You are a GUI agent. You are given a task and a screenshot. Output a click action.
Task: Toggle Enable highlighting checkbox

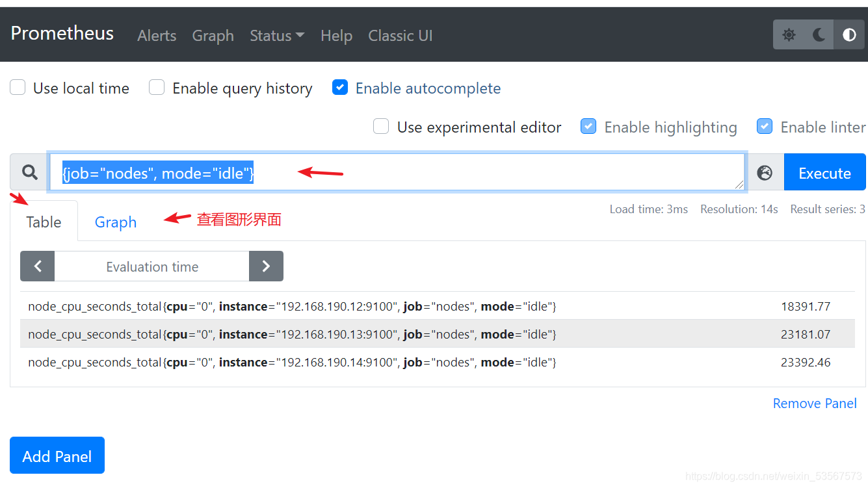tap(588, 127)
